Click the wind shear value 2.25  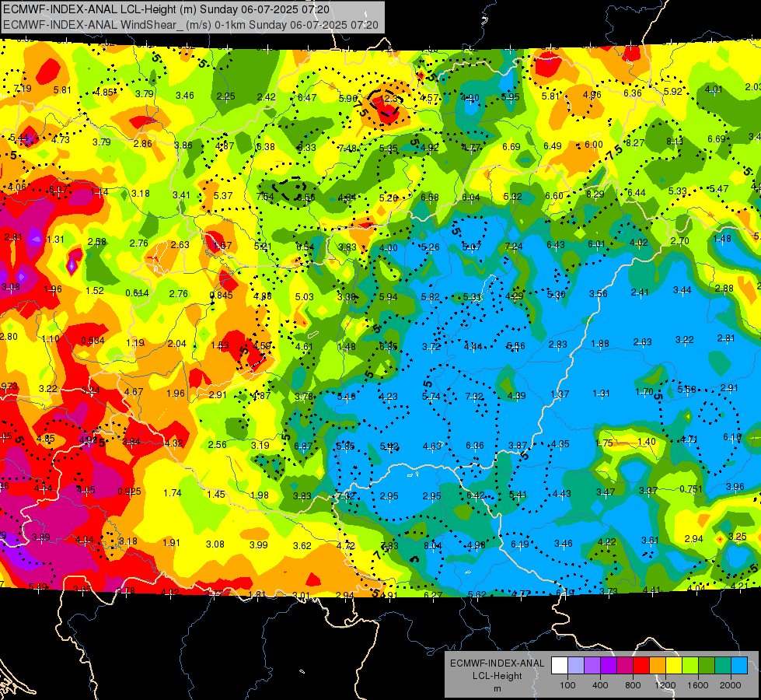pyautogui.click(x=225, y=96)
